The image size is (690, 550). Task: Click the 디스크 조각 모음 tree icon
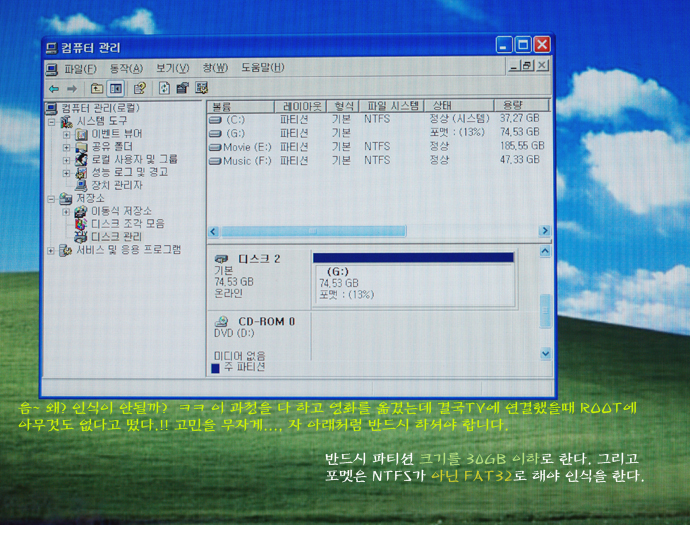pyautogui.click(x=81, y=224)
